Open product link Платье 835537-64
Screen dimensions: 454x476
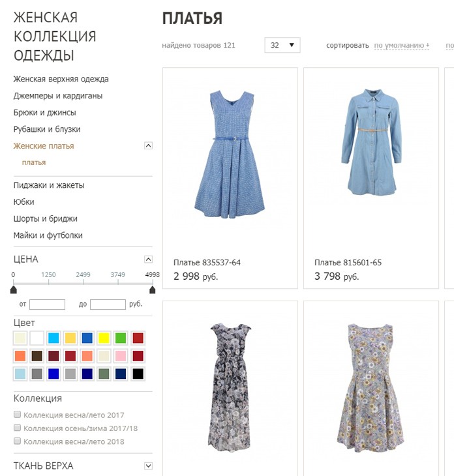pos(207,263)
